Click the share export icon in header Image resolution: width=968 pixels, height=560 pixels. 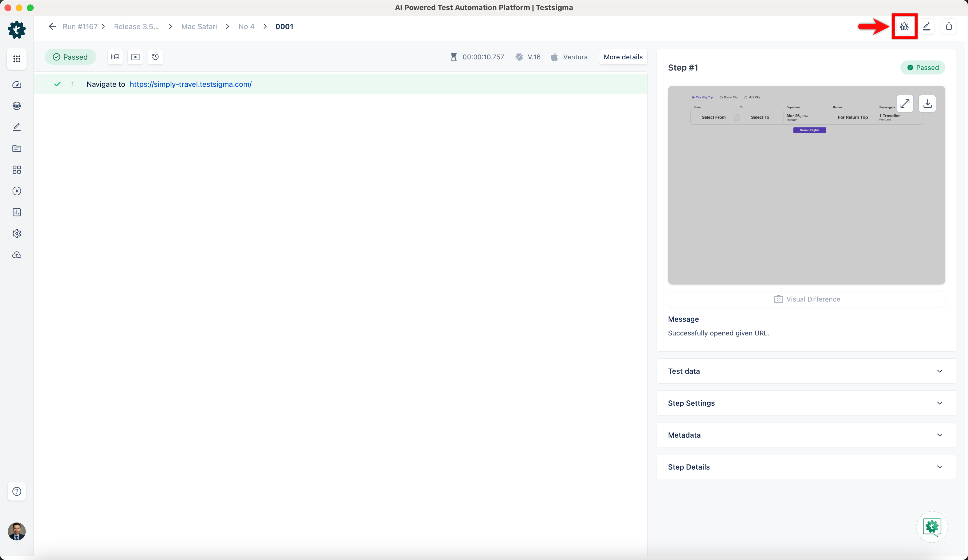pos(948,27)
